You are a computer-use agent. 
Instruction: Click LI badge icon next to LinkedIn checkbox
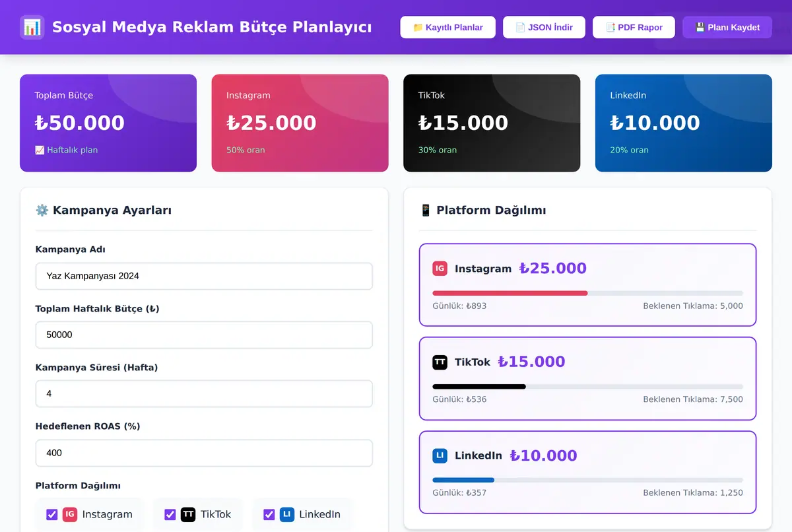[x=286, y=514]
